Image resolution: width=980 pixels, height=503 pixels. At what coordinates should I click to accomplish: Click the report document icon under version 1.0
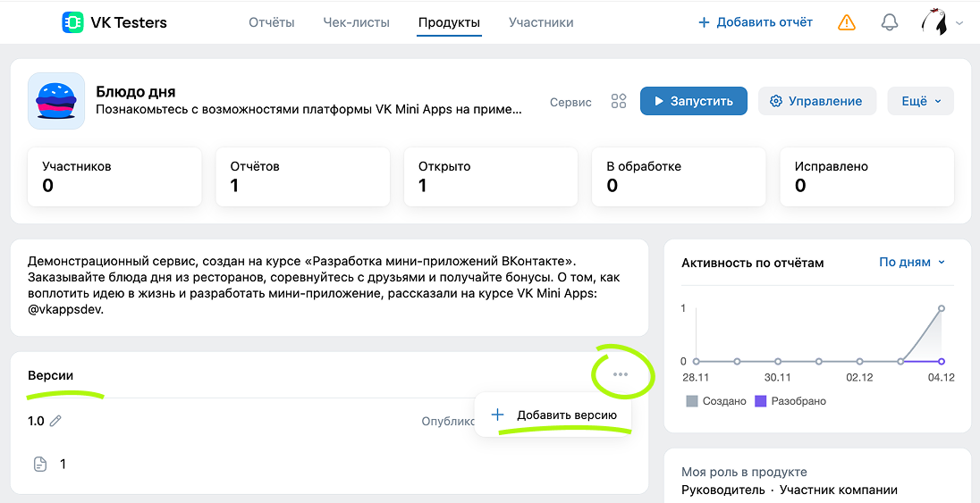point(40,465)
